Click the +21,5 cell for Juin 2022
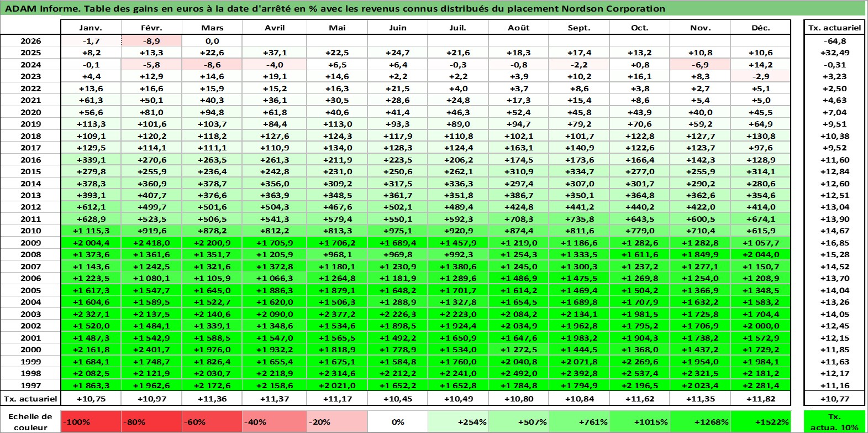 pyautogui.click(x=398, y=88)
